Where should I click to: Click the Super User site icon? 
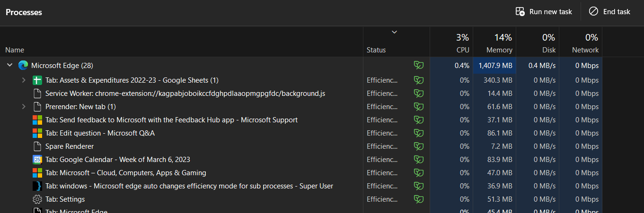(x=37, y=186)
